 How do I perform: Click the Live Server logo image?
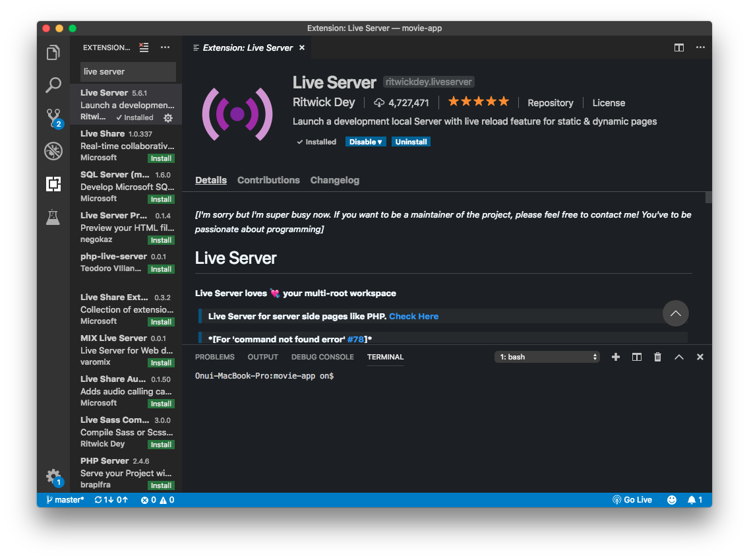click(x=237, y=114)
